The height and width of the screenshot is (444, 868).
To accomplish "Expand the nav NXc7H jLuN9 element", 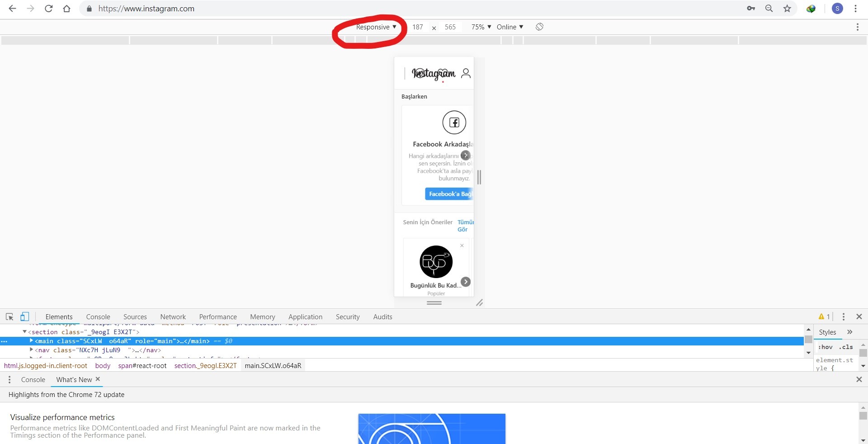I will tap(31, 350).
